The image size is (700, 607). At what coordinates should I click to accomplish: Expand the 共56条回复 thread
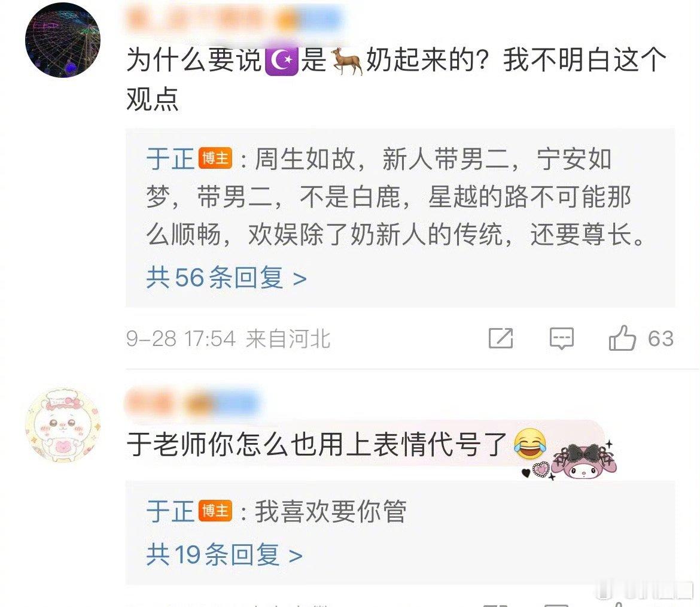click(226, 278)
